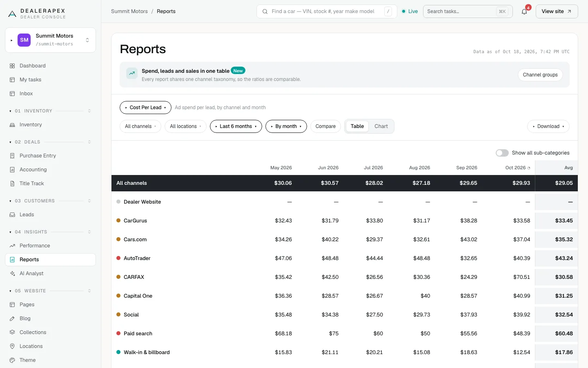Open the All channels filter
Image resolution: width=588 pixels, height=368 pixels.
140,126
